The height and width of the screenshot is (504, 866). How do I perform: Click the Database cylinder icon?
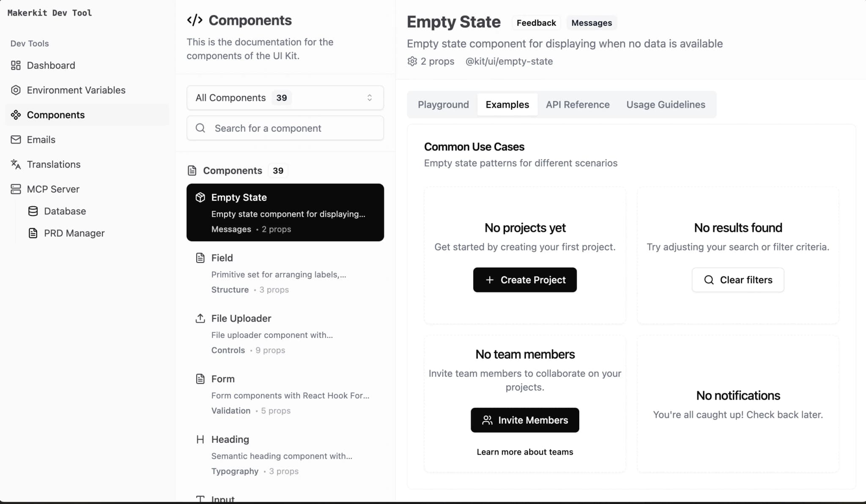point(33,211)
